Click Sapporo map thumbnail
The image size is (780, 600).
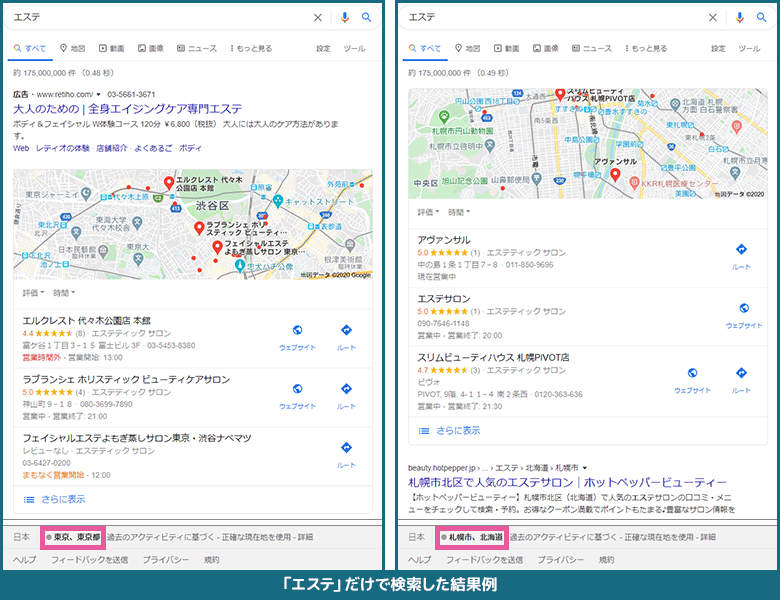(x=587, y=144)
